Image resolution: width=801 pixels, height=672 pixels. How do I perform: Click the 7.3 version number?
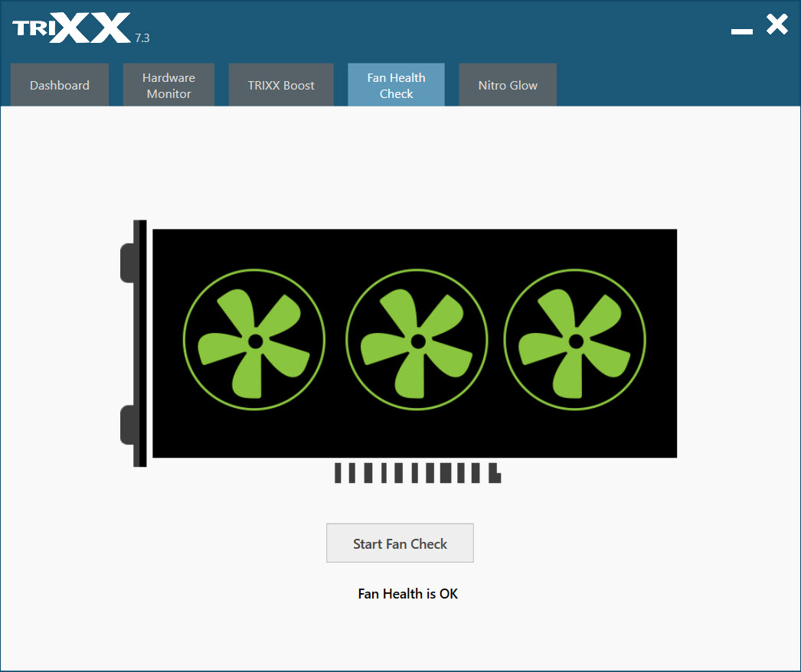coord(142,38)
